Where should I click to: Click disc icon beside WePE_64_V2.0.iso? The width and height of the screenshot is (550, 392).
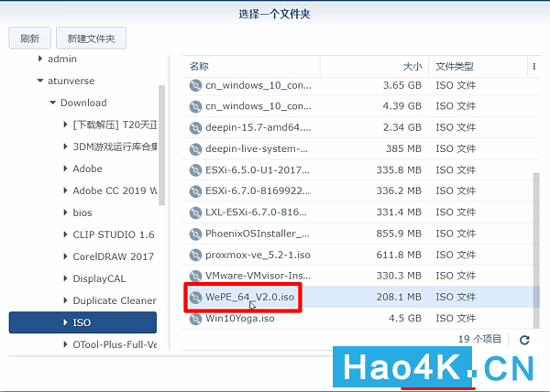pos(195,298)
